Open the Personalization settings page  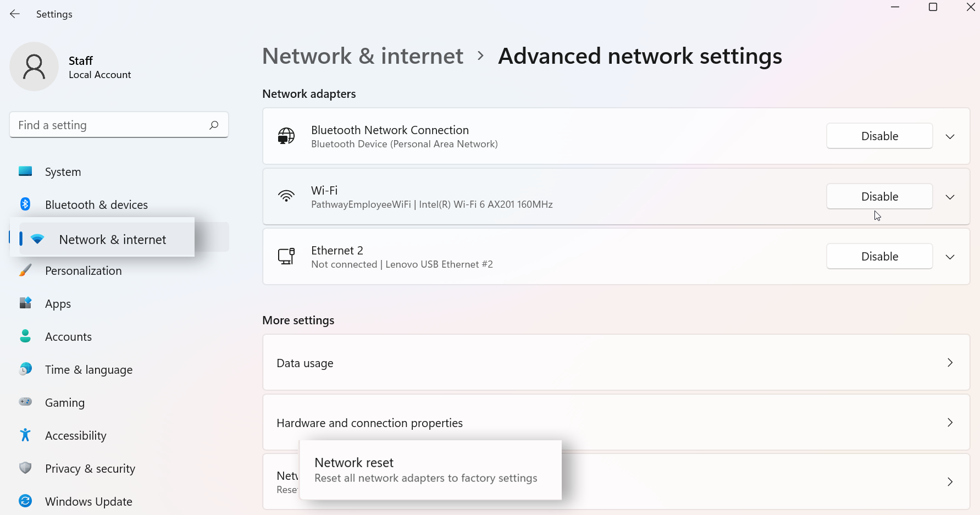point(84,270)
